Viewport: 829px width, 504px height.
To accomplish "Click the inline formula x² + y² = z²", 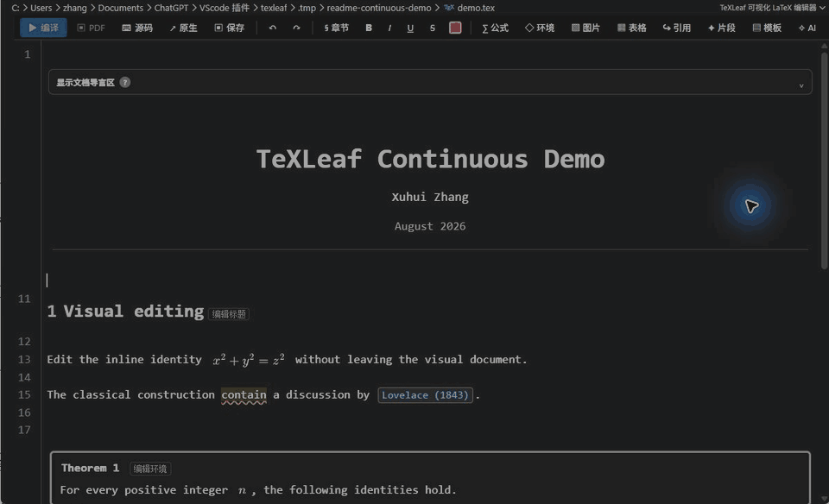I will tap(249, 359).
